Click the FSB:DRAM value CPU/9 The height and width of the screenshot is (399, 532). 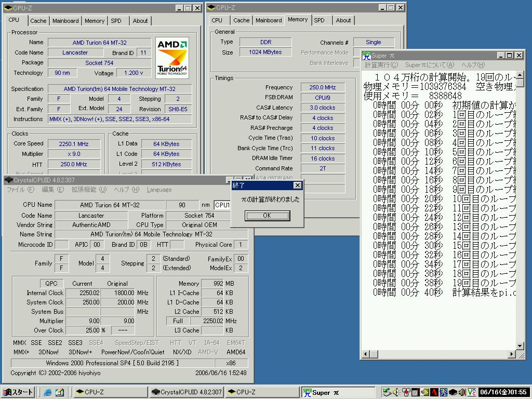(x=322, y=97)
